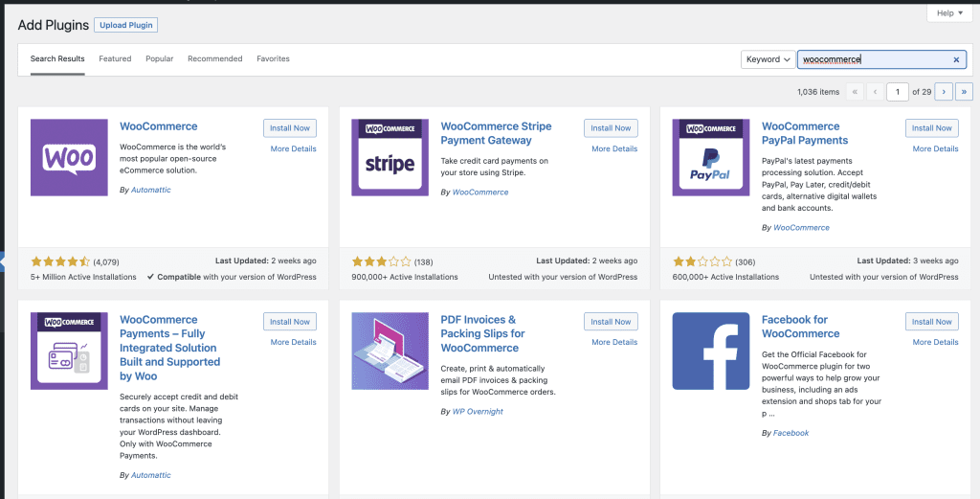Click the current page number field

[x=898, y=92]
